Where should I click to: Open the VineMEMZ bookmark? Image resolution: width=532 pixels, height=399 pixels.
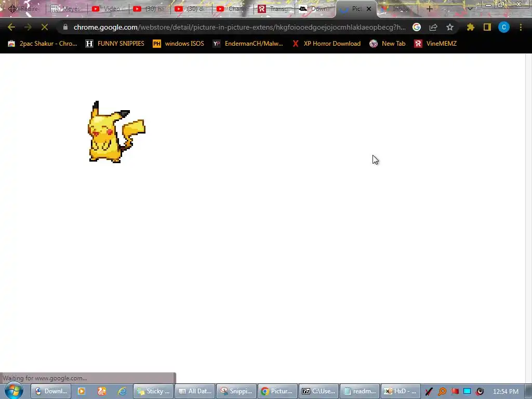tap(435, 44)
